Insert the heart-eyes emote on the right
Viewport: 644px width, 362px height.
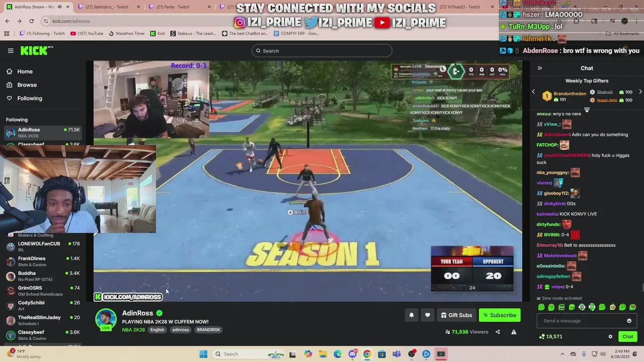pos(632,307)
